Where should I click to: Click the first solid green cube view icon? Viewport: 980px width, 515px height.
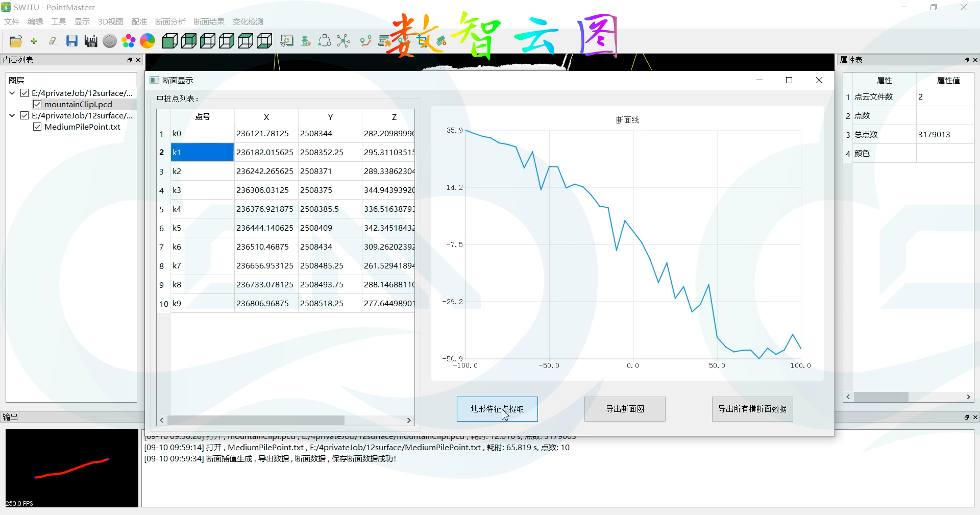[169, 41]
